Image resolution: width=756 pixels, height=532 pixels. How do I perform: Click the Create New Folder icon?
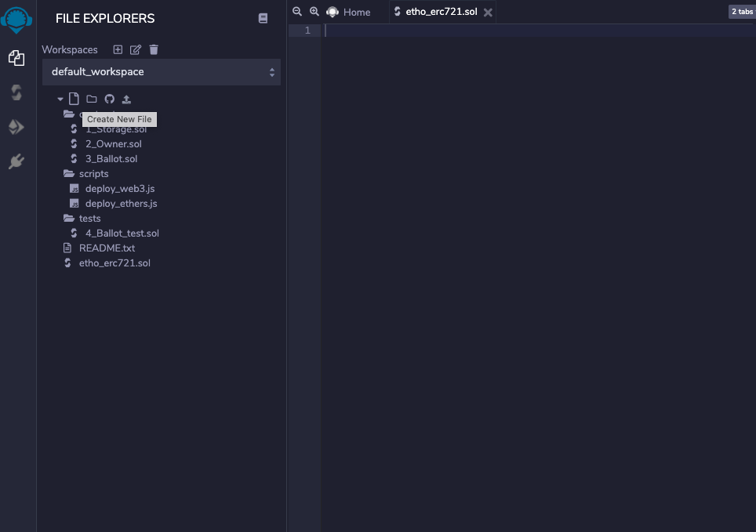pos(92,99)
